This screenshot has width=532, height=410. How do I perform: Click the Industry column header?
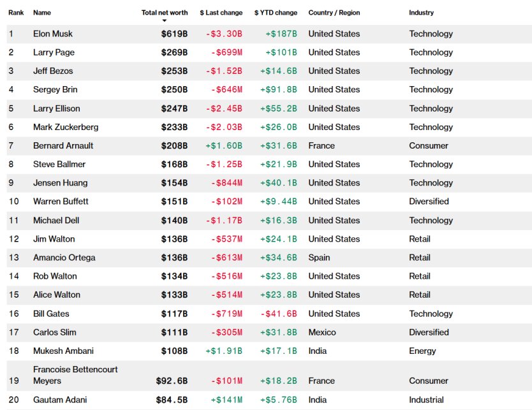click(x=421, y=12)
